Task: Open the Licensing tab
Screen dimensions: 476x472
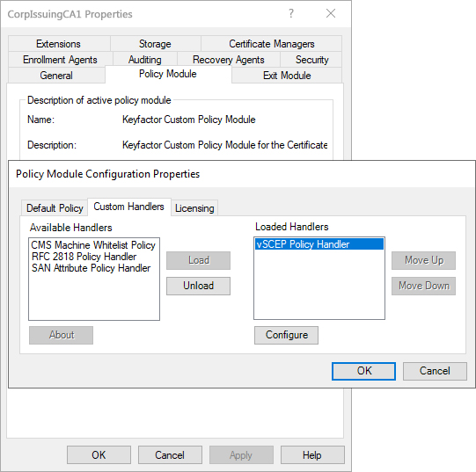Action: (x=194, y=208)
